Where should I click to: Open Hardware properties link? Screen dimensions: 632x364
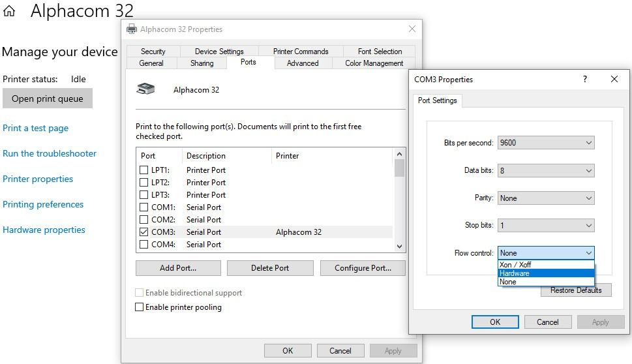click(44, 230)
